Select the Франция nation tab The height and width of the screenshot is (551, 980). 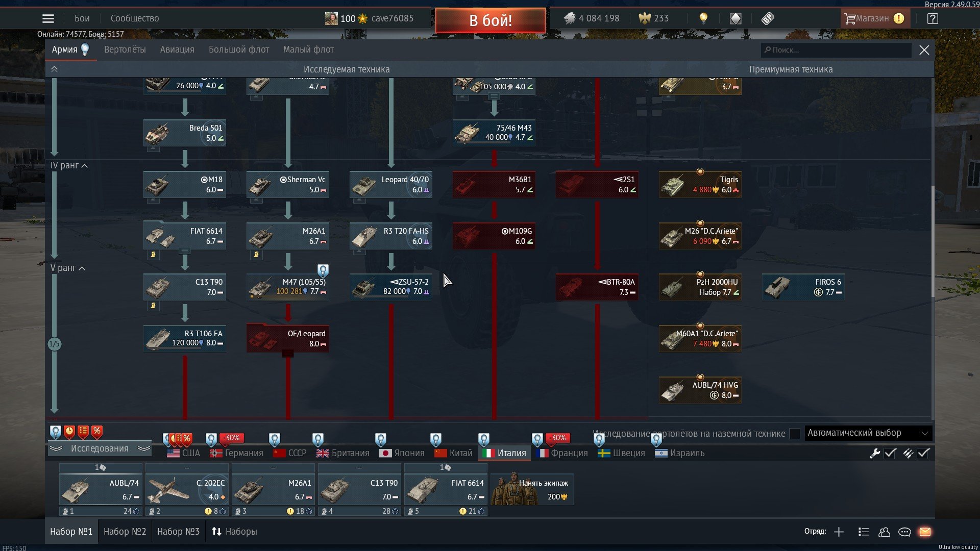[563, 453]
